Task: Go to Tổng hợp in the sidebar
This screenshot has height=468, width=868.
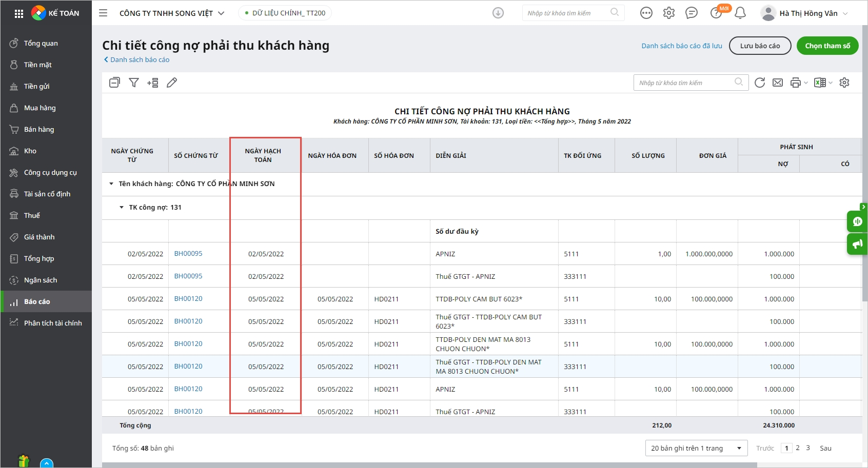Action: coord(39,258)
